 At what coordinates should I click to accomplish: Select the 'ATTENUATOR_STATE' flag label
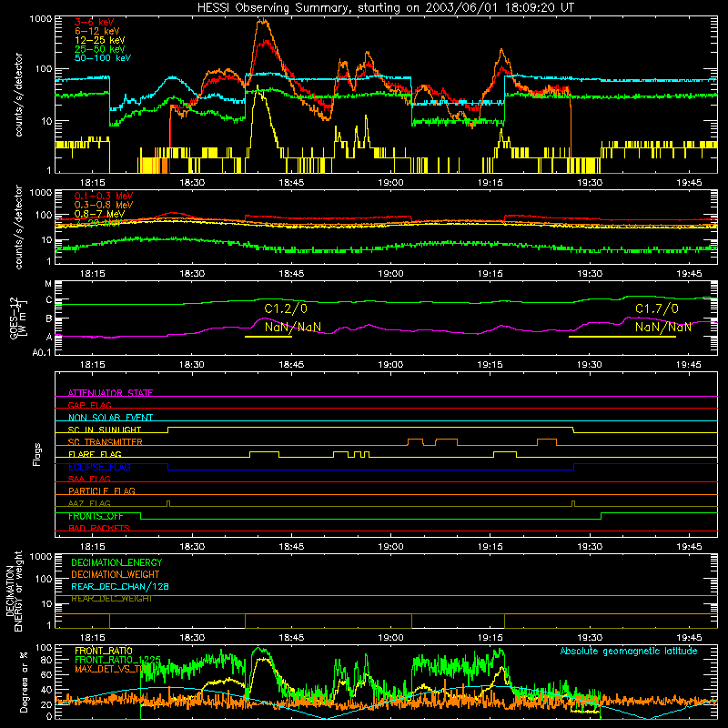pos(110,393)
